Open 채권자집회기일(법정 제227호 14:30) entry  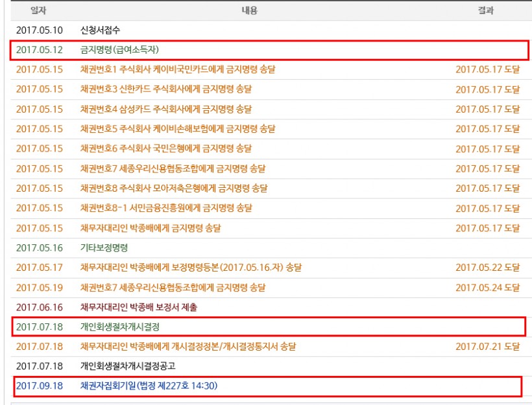pos(149,386)
